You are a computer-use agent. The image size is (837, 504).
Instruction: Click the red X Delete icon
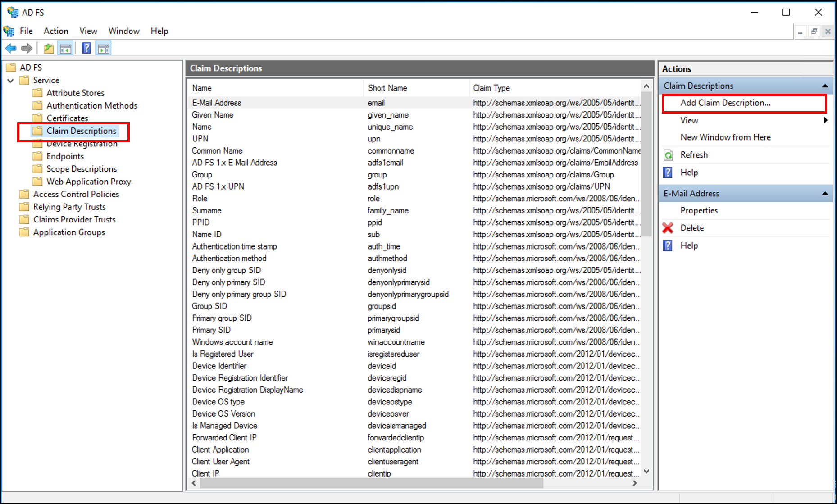(x=668, y=228)
